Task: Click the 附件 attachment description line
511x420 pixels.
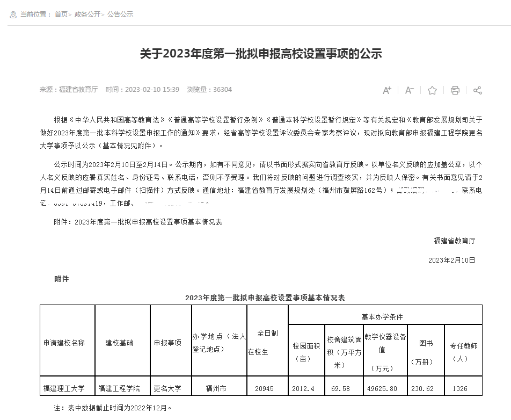Action: 138,222
